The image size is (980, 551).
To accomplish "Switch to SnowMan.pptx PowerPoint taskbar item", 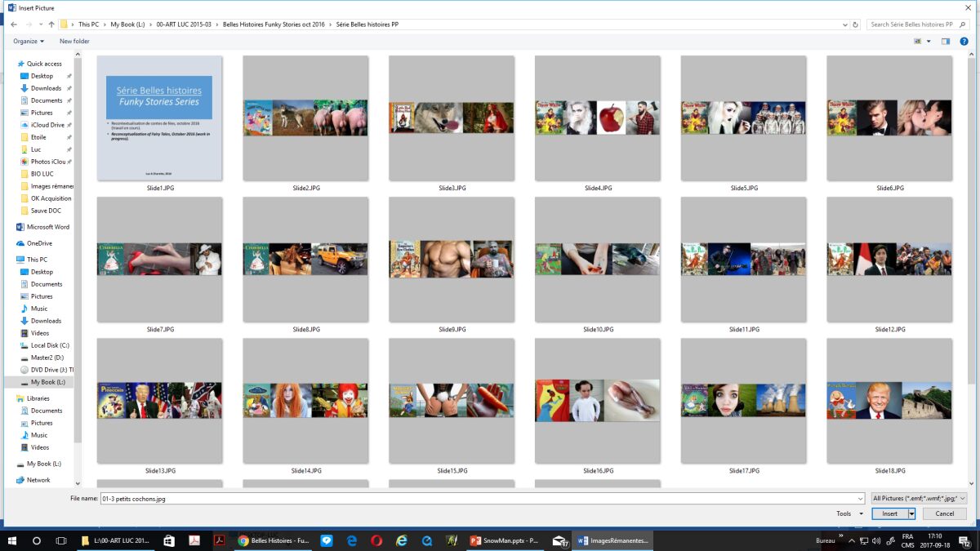I will pos(504,540).
